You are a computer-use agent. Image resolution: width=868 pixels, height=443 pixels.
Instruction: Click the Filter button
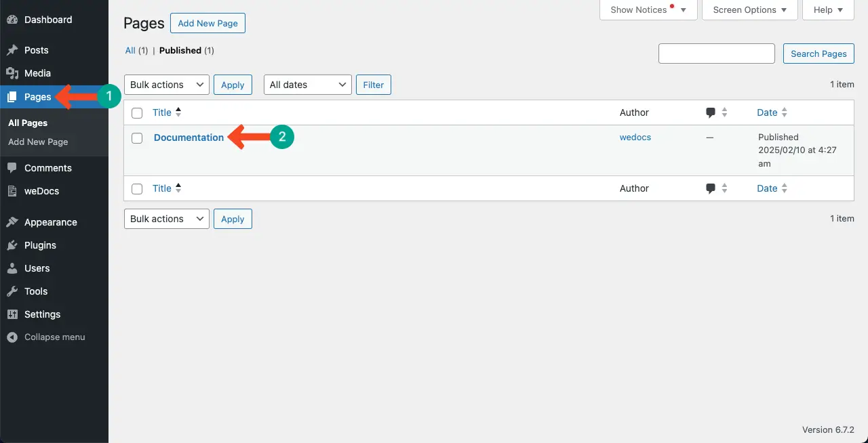[374, 85]
